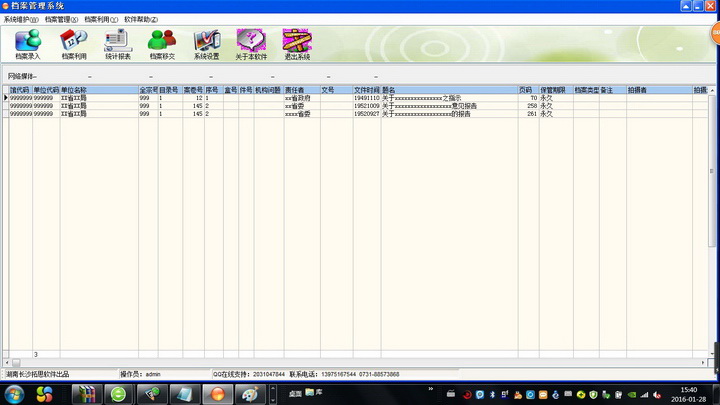Open the paint palette taskbar icon
This screenshot has height=405, width=720.
click(x=250, y=394)
